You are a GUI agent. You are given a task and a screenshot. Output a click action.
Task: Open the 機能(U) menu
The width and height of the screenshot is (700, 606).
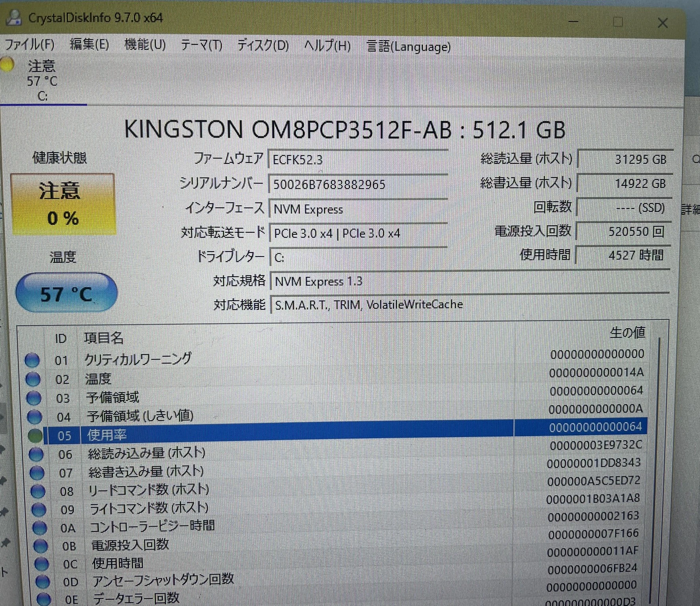pos(145,45)
